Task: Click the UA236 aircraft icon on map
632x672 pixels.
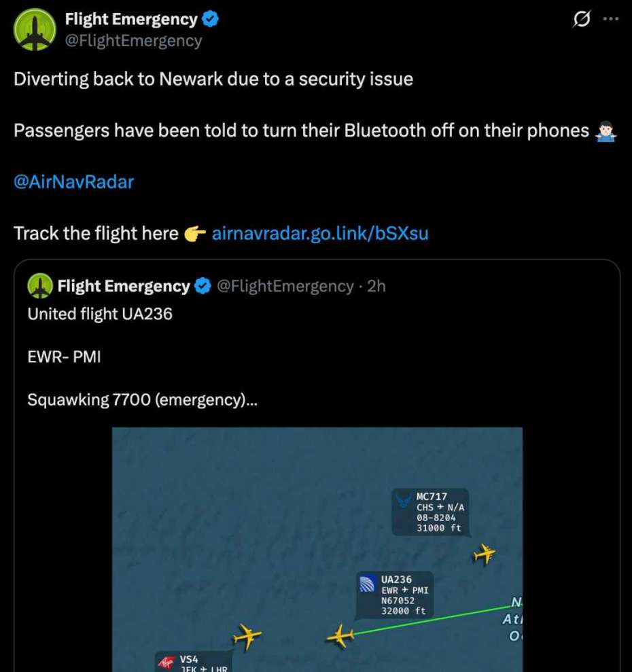Action: point(340,636)
